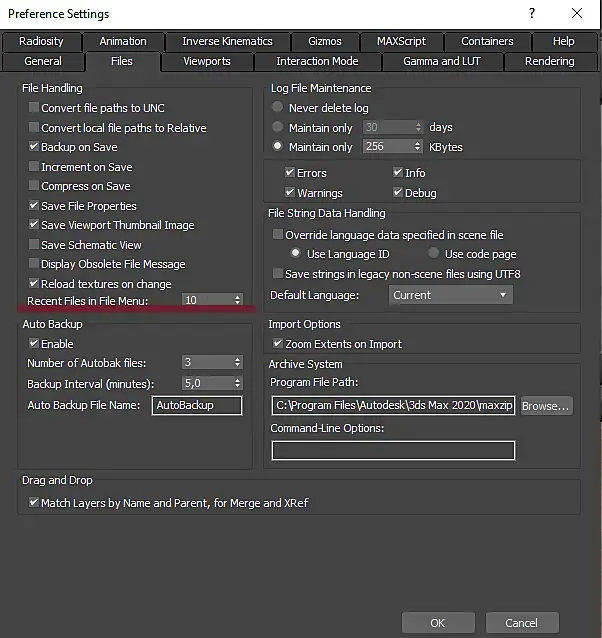Confirm settings with OK button

coord(438,623)
